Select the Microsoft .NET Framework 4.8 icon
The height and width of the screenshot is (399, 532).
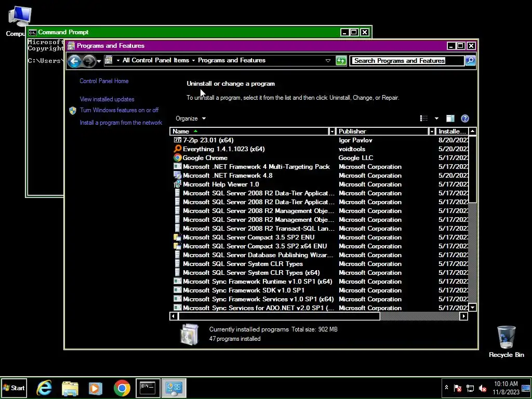pos(178,176)
